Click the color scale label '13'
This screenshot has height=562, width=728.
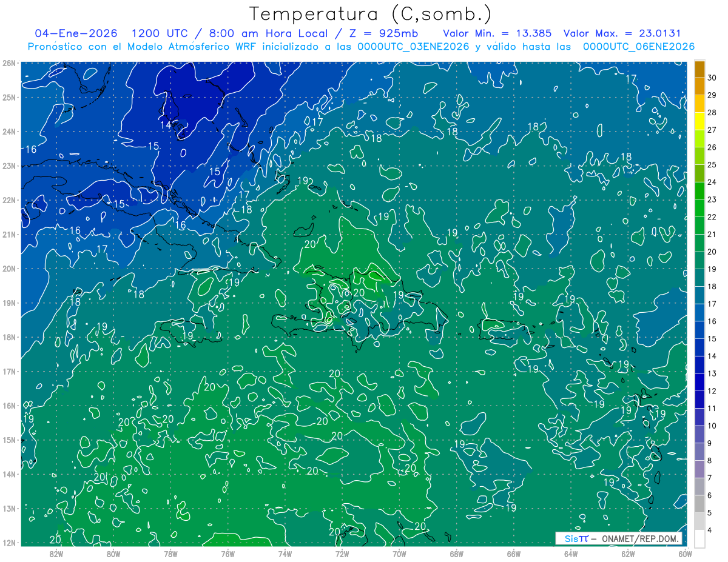712,373
